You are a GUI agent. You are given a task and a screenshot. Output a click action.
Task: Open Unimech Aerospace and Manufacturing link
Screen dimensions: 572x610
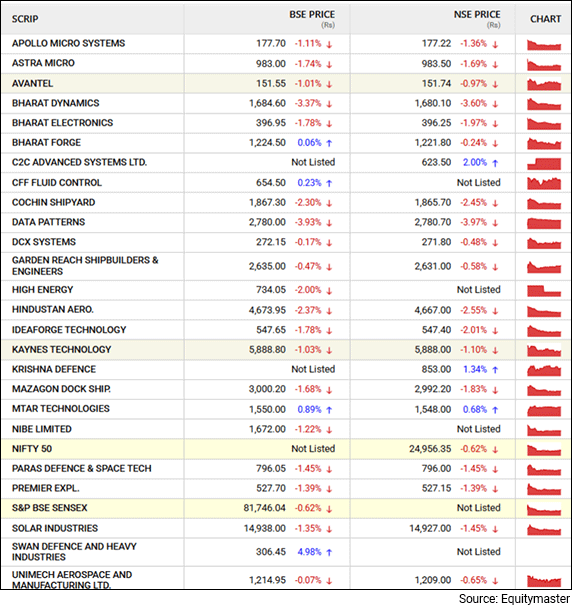pos(72,580)
